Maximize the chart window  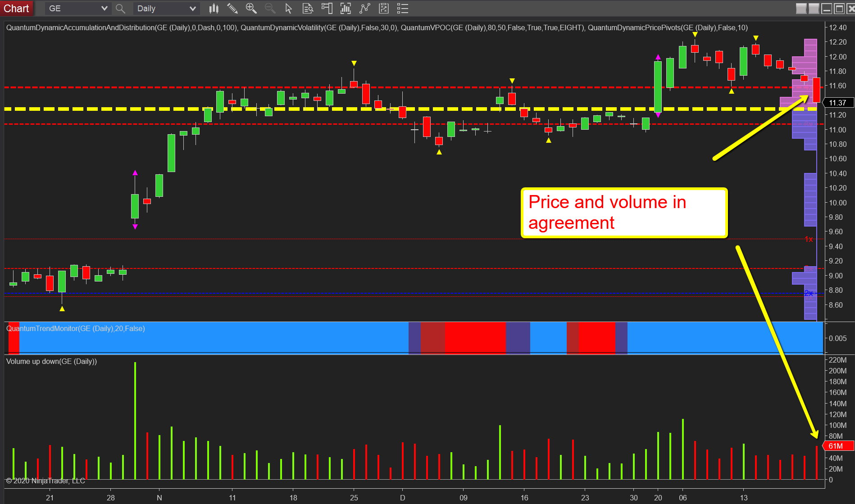(x=839, y=9)
